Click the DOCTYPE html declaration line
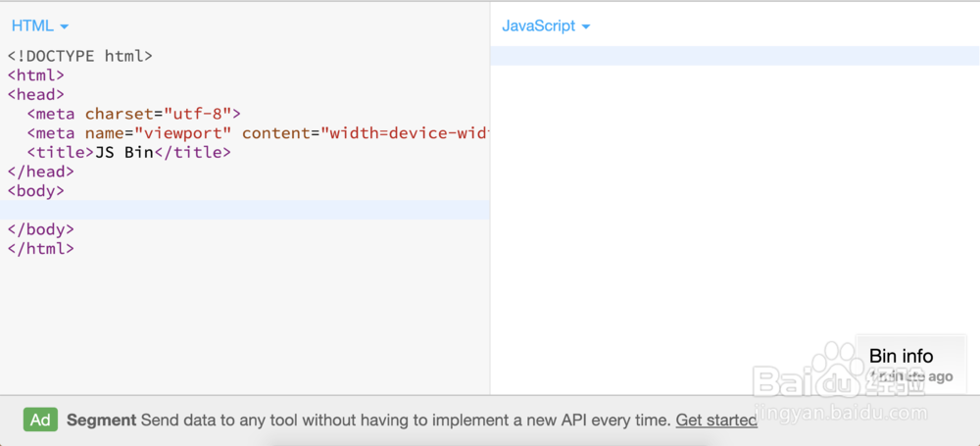 pos(79,57)
